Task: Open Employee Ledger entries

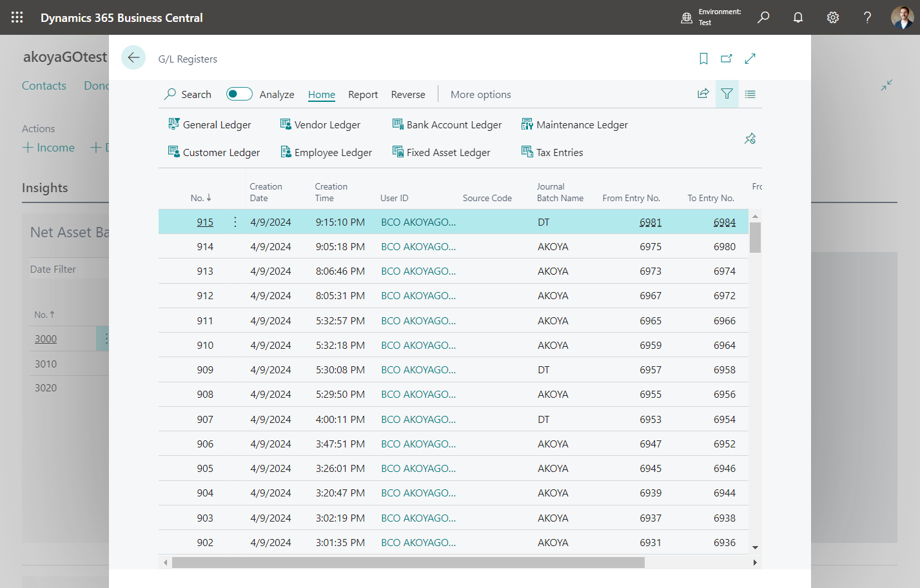Action: coord(326,152)
